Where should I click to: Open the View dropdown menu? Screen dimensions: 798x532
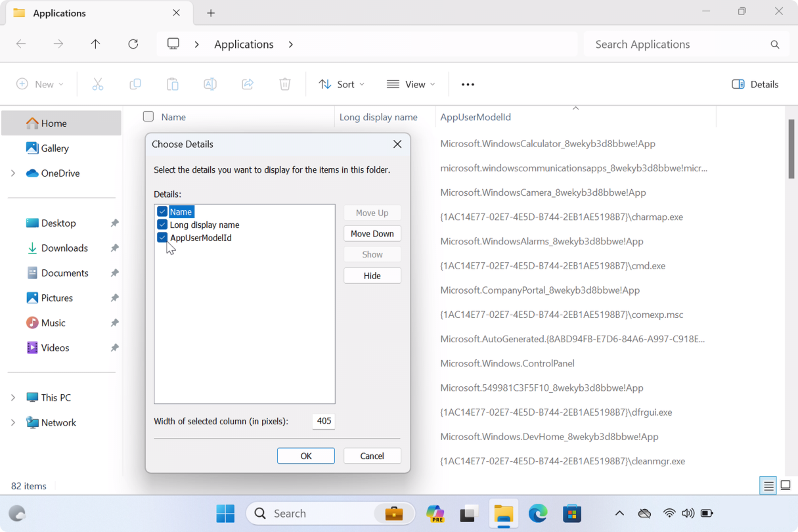411,84
